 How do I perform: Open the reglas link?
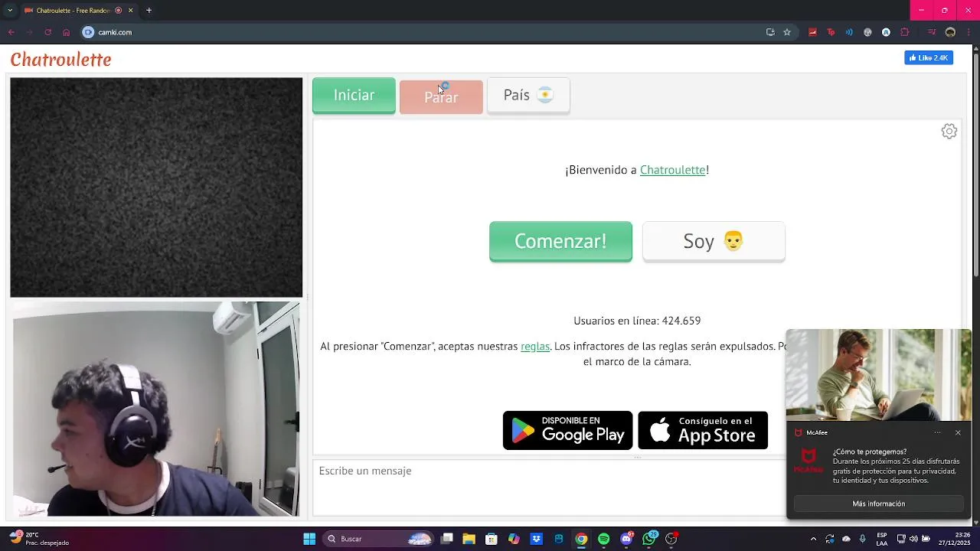[x=535, y=346]
